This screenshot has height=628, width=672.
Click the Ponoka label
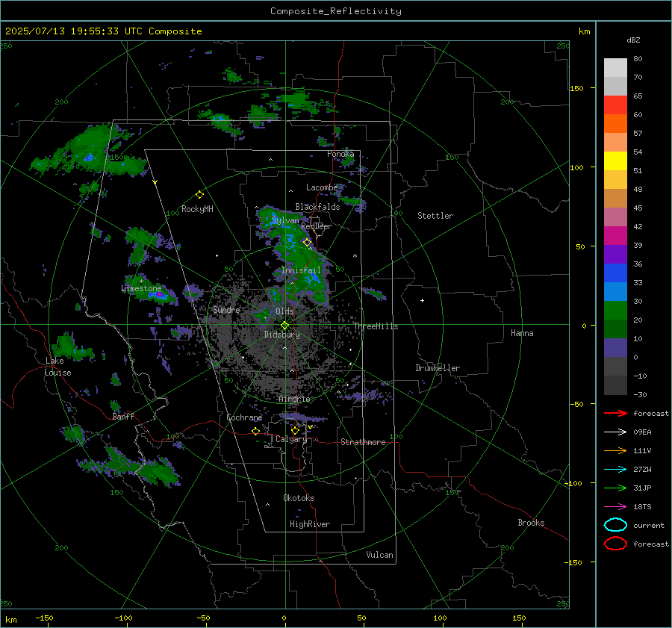click(x=340, y=154)
